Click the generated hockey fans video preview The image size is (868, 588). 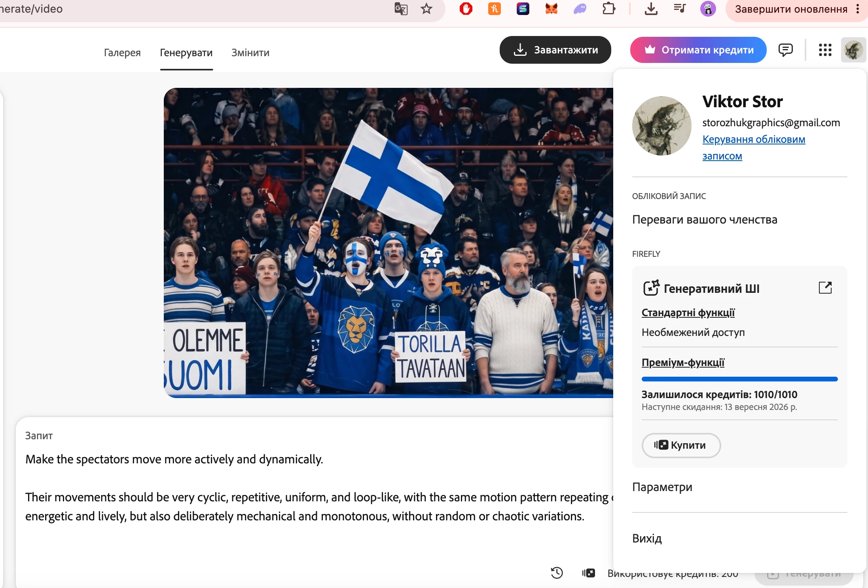(x=388, y=243)
